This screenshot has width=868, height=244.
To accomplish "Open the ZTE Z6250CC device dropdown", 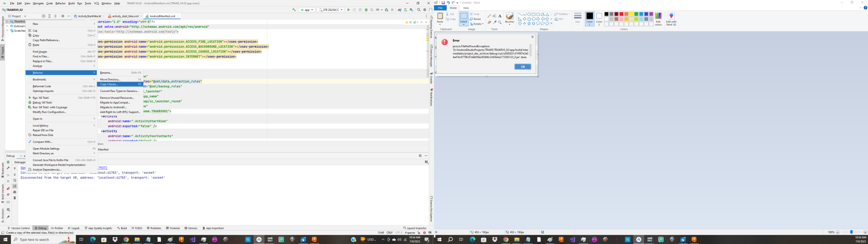I will 331,10.
